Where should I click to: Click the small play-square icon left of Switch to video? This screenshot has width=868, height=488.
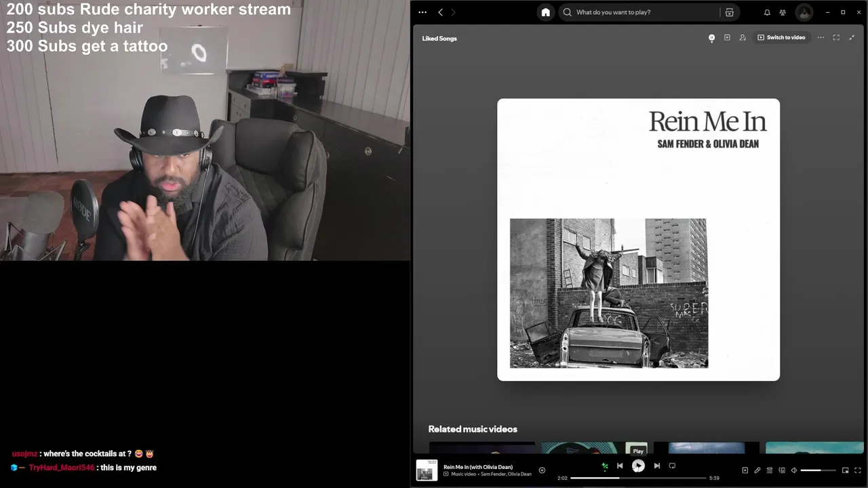pos(727,37)
